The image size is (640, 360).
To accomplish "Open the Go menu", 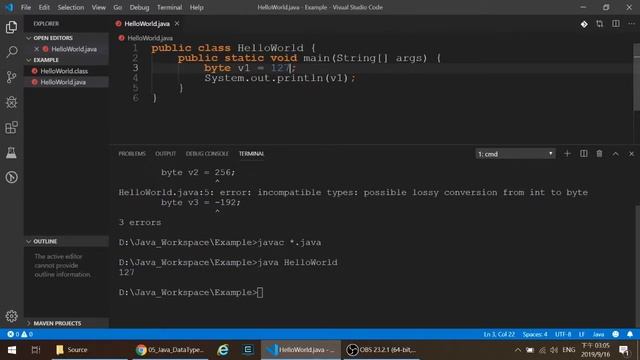I will point(118,7).
